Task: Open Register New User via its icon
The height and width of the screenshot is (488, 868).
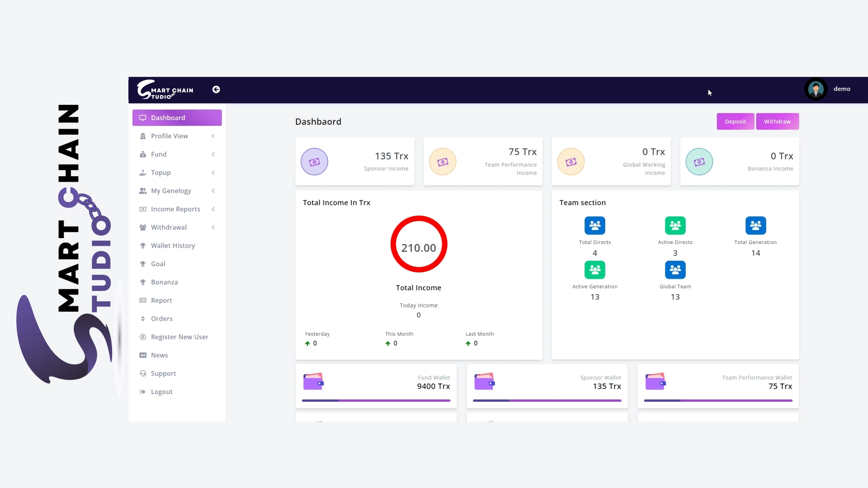Action: (x=142, y=337)
